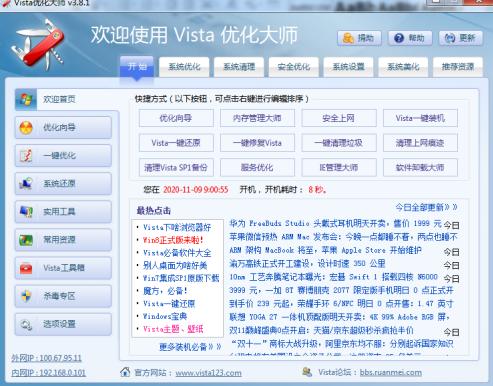Open 系统还原 via its sidebar icon
The height and width of the screenshot is (386, 493).
[26, 184]
